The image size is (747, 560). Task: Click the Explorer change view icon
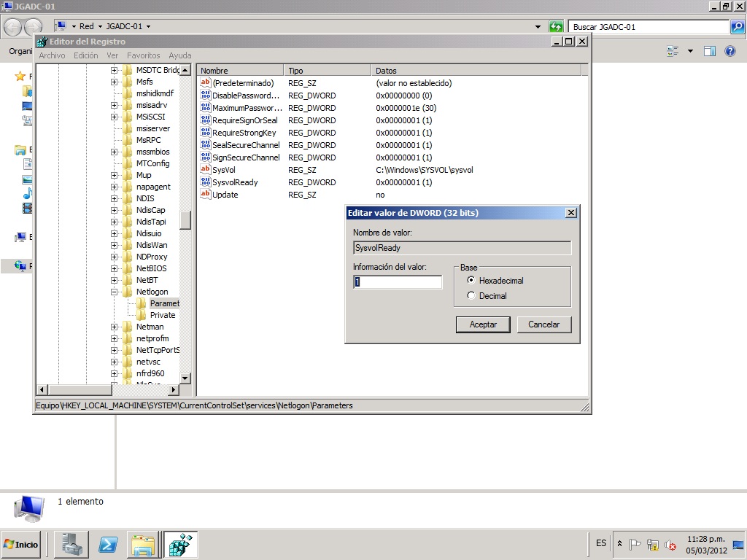point(673,51)
